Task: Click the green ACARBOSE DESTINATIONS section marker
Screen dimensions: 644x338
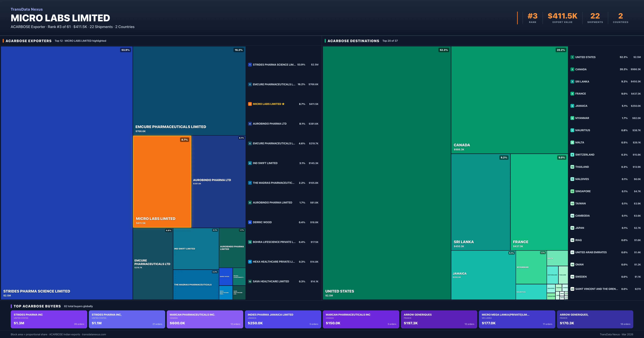Action: [325, 41]
